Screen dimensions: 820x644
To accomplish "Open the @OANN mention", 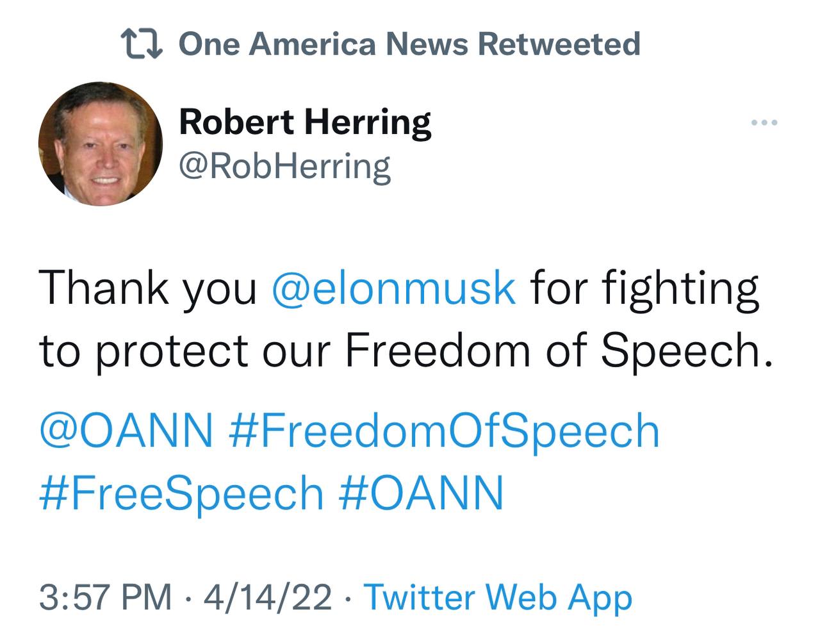I will tap(126, 430).
